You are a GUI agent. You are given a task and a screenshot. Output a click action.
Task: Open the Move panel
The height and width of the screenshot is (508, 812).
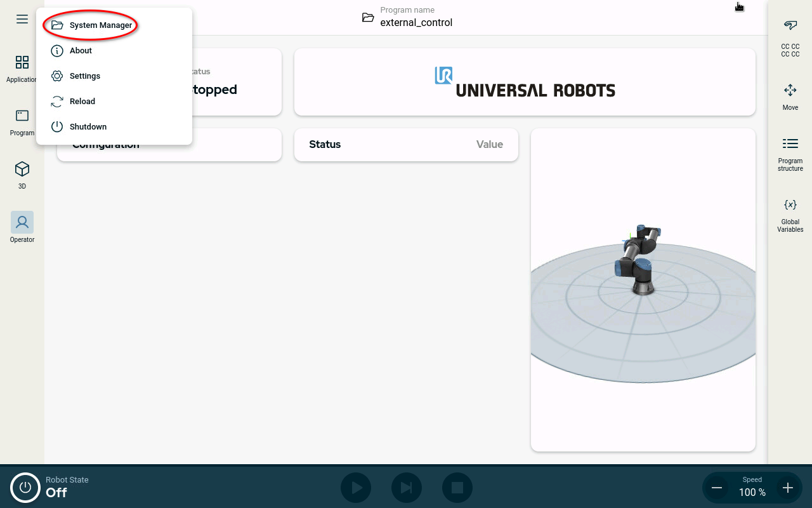tap(790, 97)
